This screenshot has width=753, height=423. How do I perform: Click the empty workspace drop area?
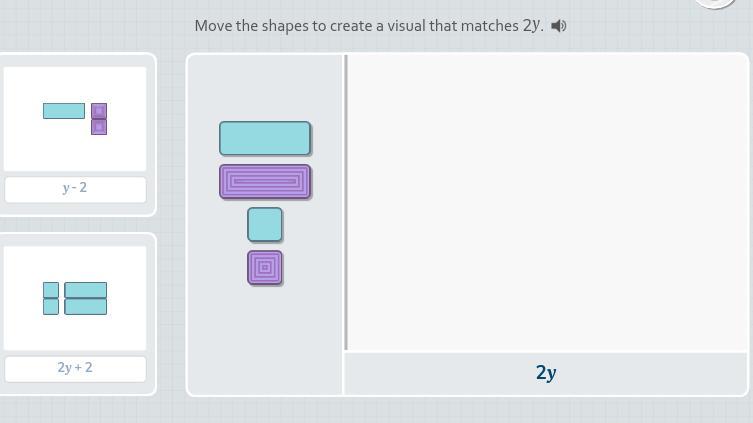(x=546, y=200)
